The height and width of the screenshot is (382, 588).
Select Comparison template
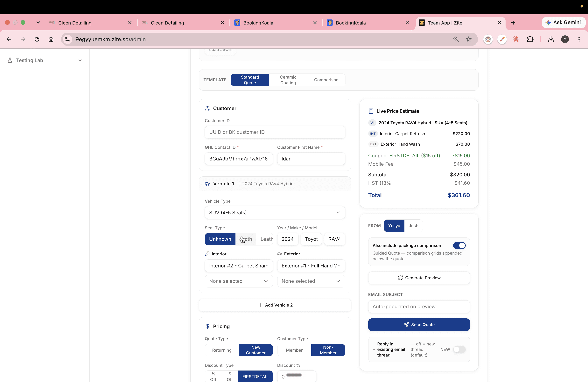(326, 80)
